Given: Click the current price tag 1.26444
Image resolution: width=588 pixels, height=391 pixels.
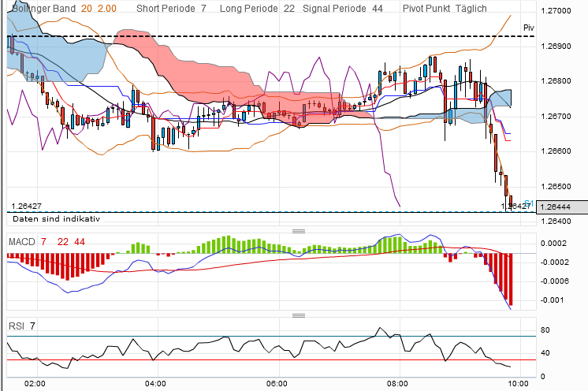Looking at the screenshot, I should (562, 207).
